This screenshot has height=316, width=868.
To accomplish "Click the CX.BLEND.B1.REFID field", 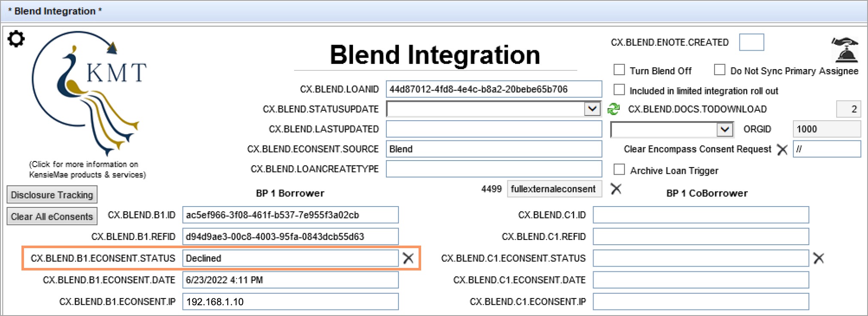I will click(290, 237).
